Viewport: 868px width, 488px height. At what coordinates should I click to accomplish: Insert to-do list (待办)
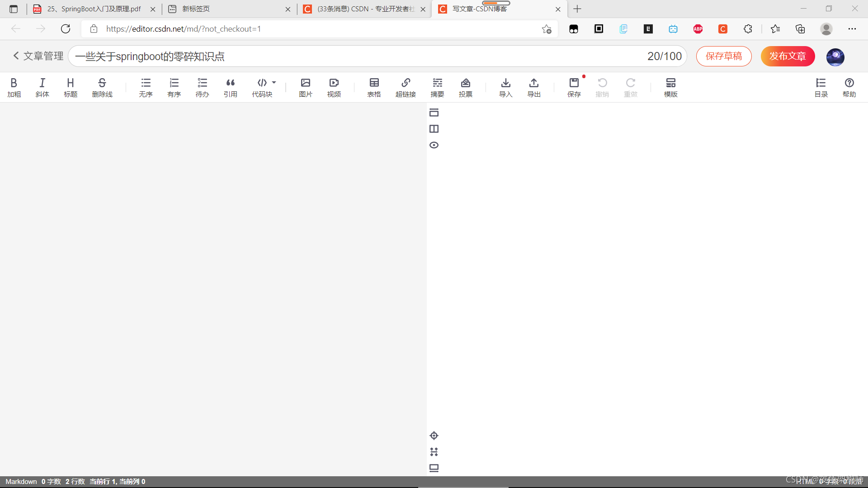click(202, 87)
